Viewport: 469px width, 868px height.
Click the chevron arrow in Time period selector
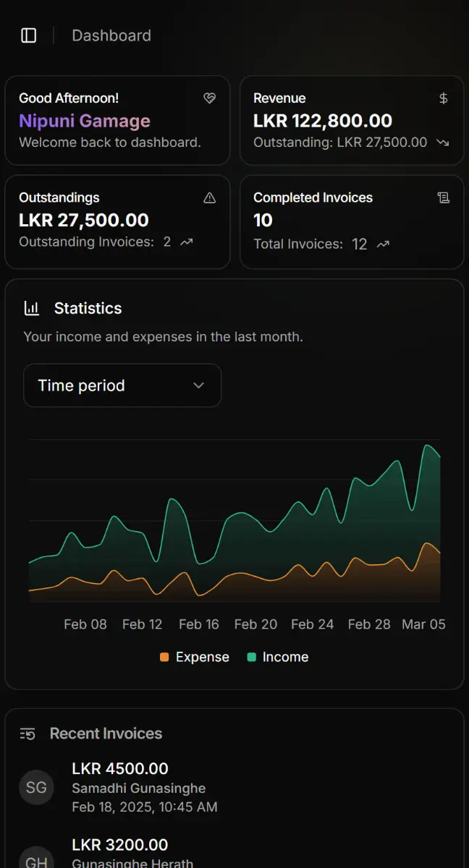pyautogui.click(x=199, y=386)
